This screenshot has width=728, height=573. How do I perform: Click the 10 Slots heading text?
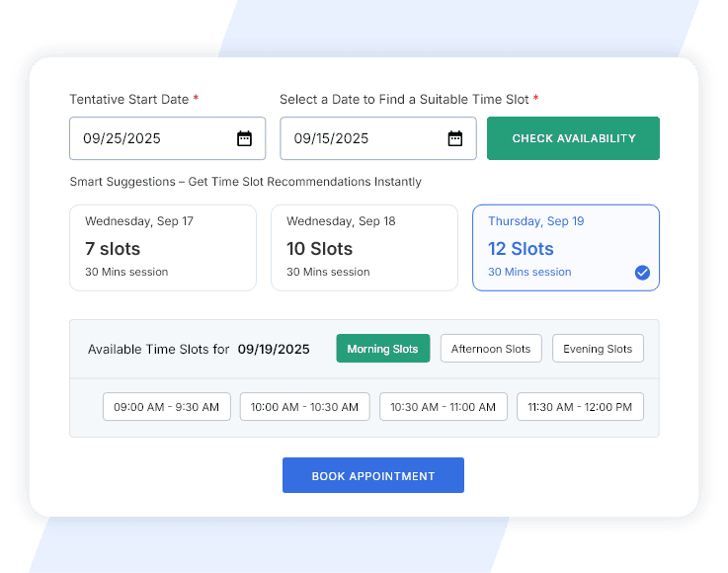coord(319,249)
